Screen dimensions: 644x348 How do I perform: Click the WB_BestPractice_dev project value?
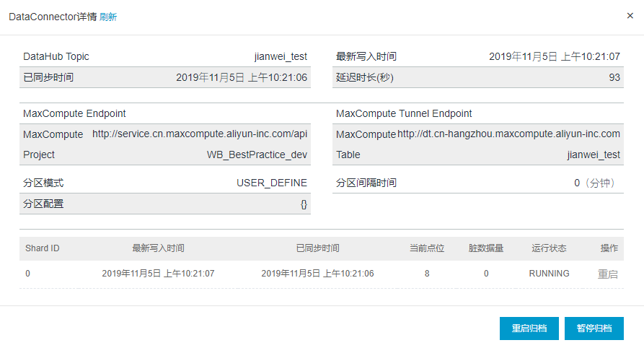(x=257, y=155)
